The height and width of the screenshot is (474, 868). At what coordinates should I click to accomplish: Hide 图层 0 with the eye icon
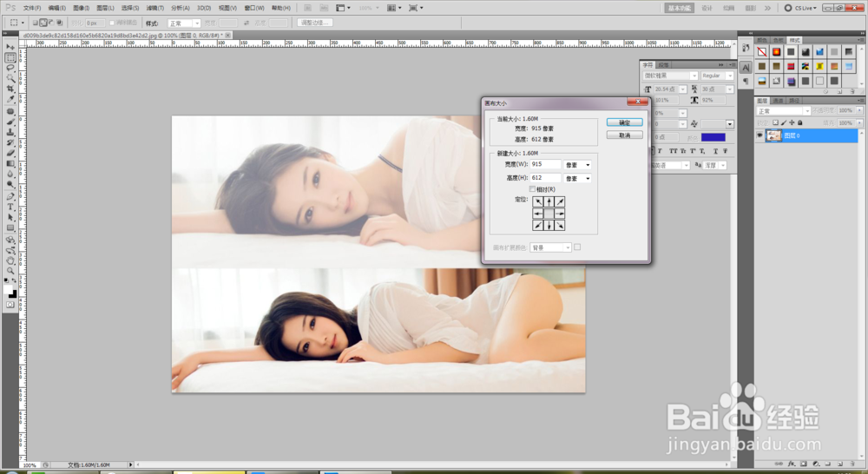(760, 135)
